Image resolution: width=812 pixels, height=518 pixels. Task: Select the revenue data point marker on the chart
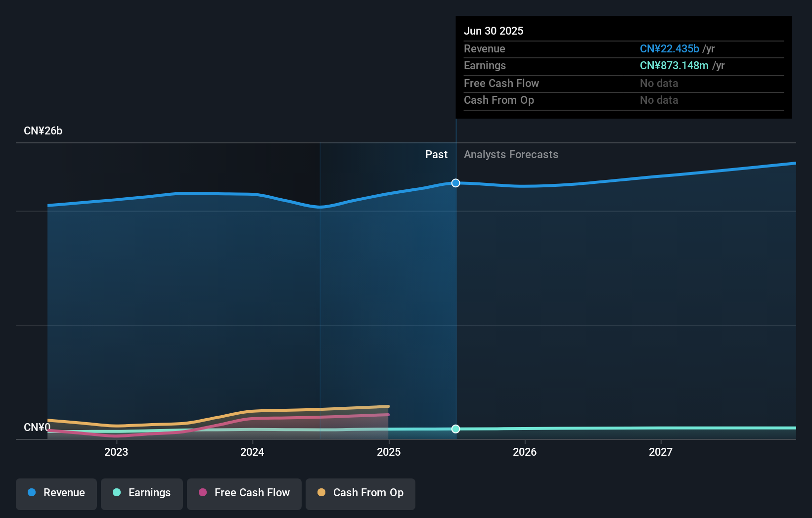tap(455, 183)
